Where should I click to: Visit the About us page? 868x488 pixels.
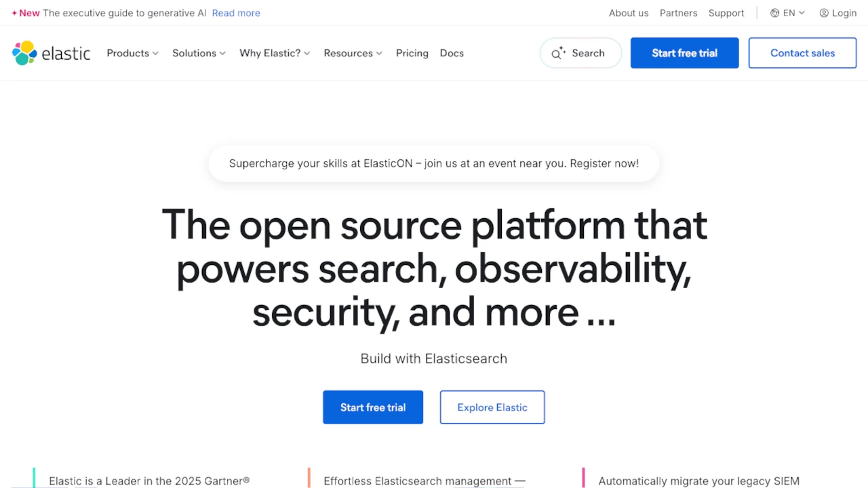[x=628, y=13]
